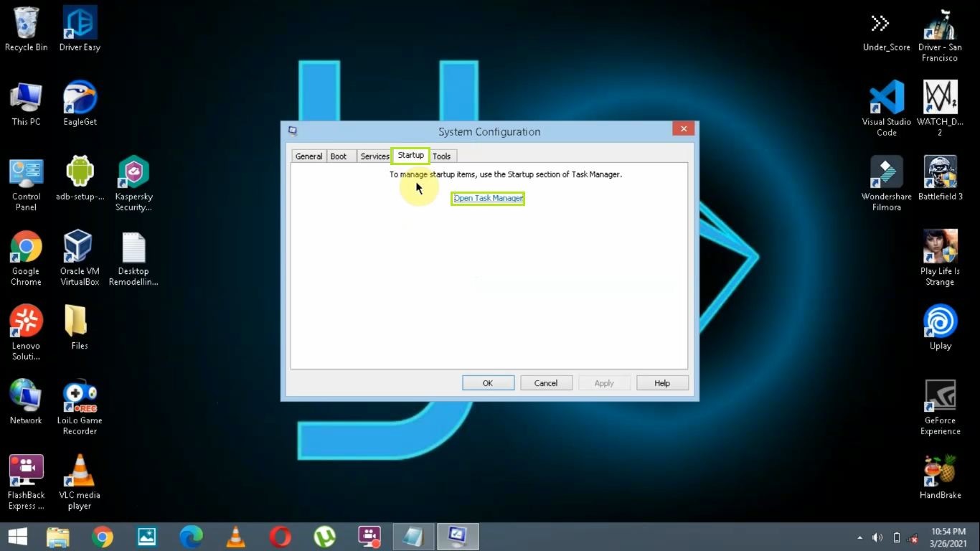Launch Opera browser from the taskbar
980x551 pixels.
280,536
